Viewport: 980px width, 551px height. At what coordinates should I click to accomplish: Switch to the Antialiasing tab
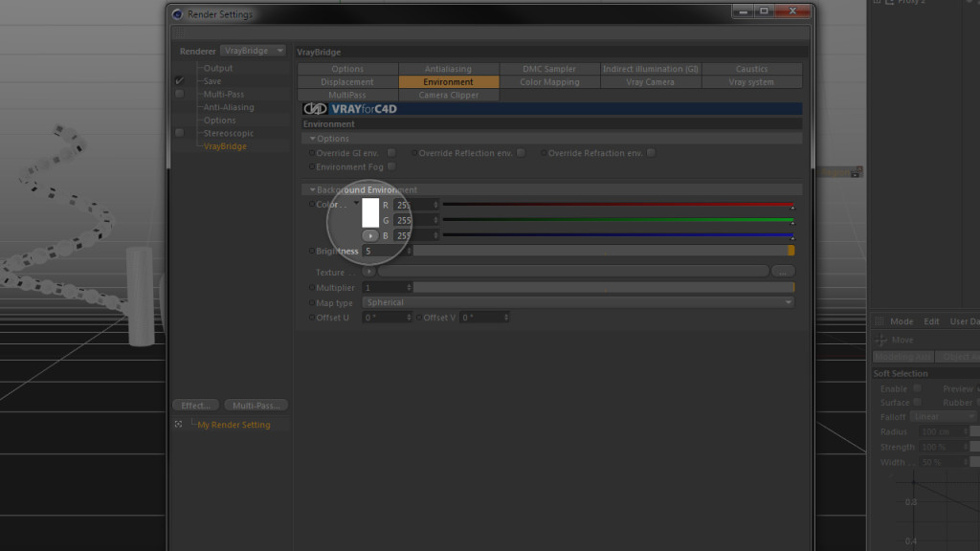[x=448, y=69]
